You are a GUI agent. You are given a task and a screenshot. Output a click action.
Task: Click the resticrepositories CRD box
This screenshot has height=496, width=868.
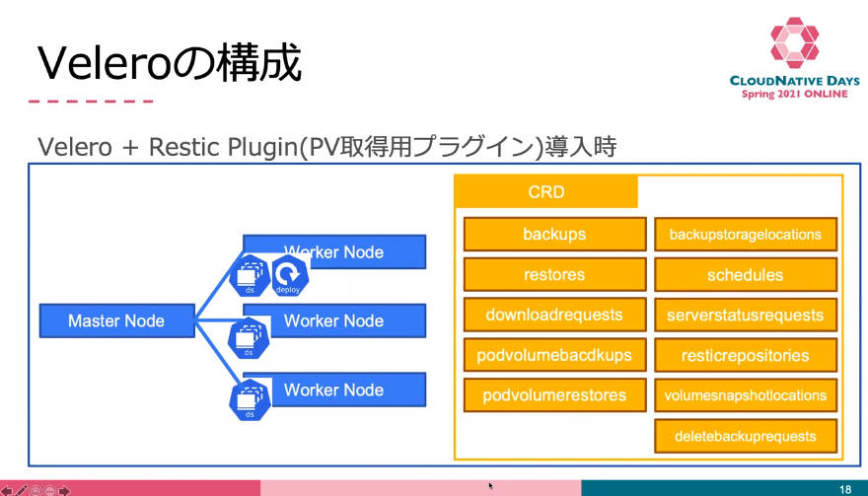(746, 355)
